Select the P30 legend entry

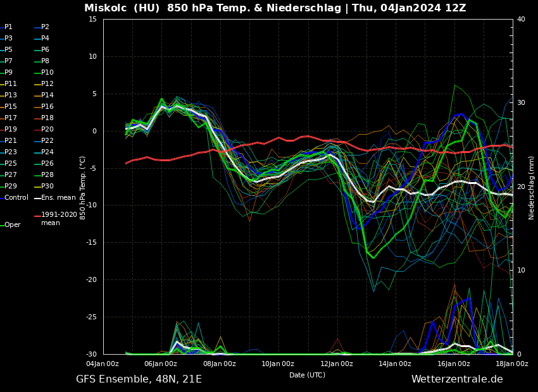tap(47, 187)
